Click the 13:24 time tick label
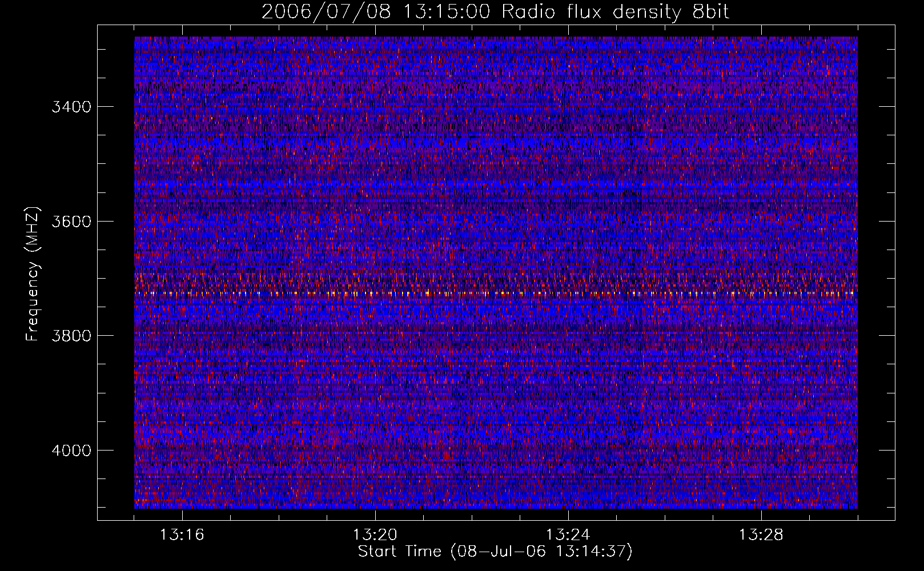Screen dimensions: 924x571 click(x=568, y=535)
